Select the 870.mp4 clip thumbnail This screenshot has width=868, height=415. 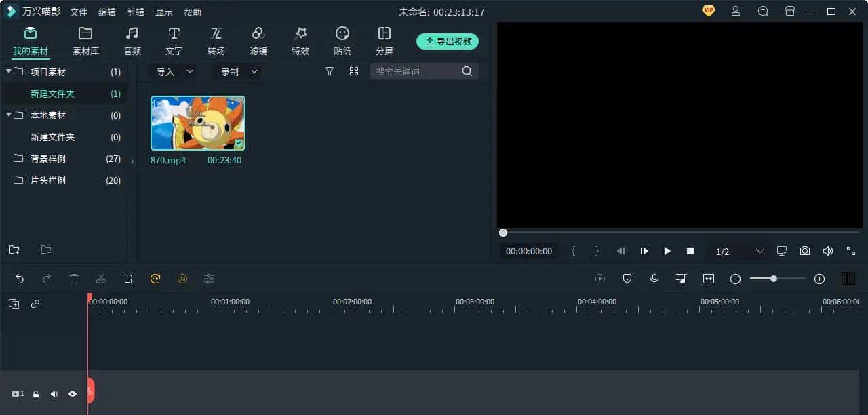197,123
